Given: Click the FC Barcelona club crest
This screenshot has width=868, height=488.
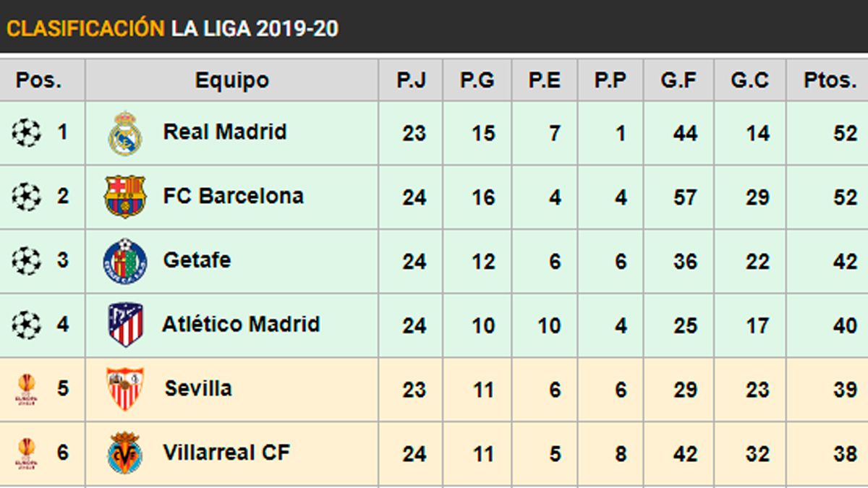Looking at the screenshot, I should [x=125, y=197].
